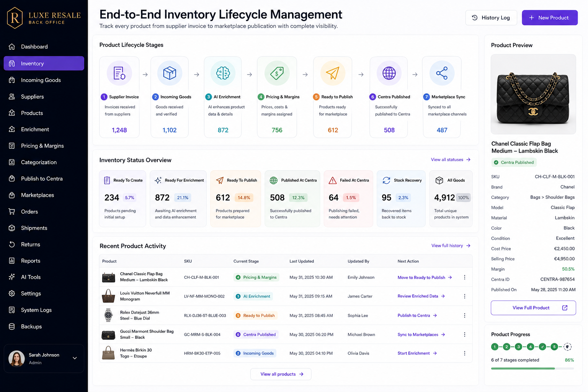
Task: Click the AI Enrichment brain icon
Action: click(223, 73)
